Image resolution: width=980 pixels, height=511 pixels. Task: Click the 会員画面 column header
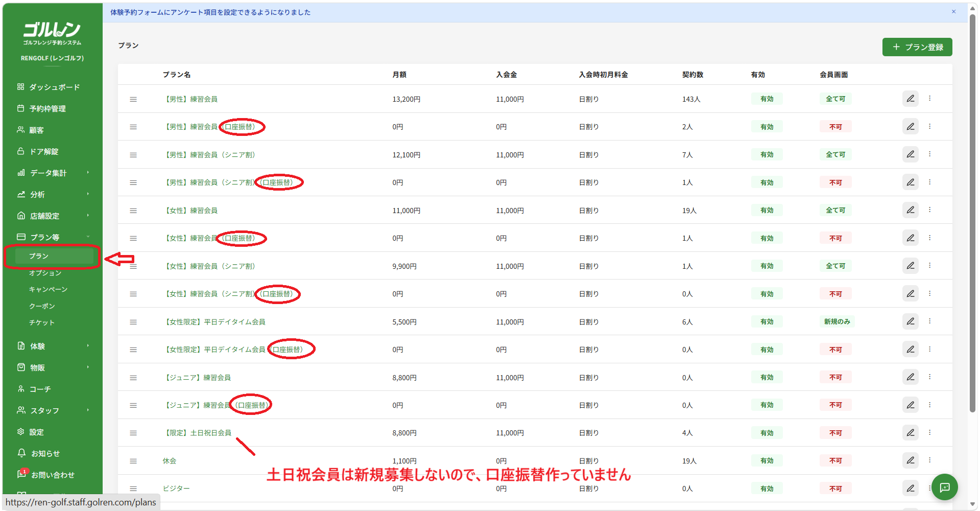coord(833,75)
